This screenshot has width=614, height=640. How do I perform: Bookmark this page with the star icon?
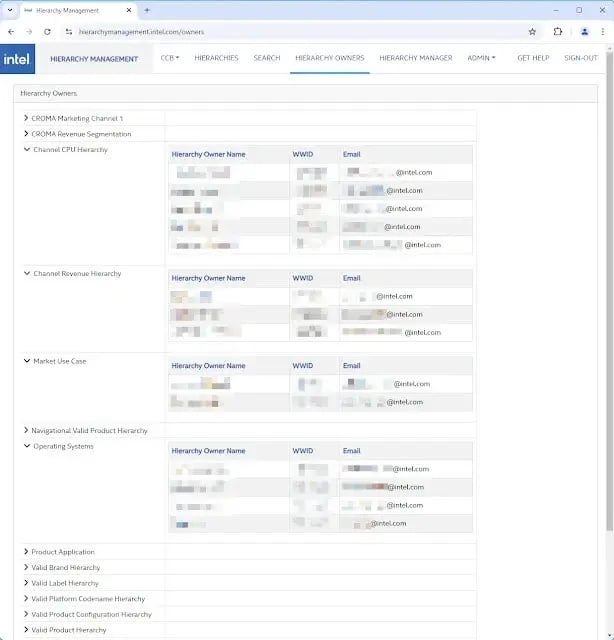tap(532, 32)
